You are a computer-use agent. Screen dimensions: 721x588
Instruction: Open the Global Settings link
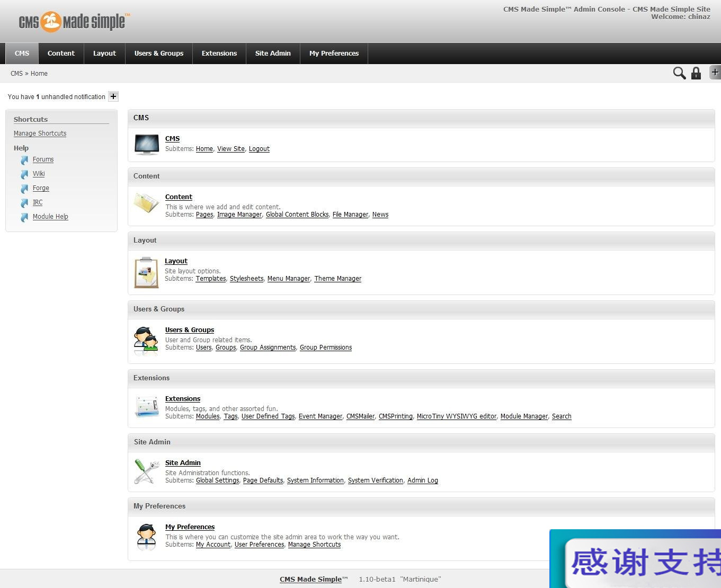pyautogui.click(x=218, y=480)
